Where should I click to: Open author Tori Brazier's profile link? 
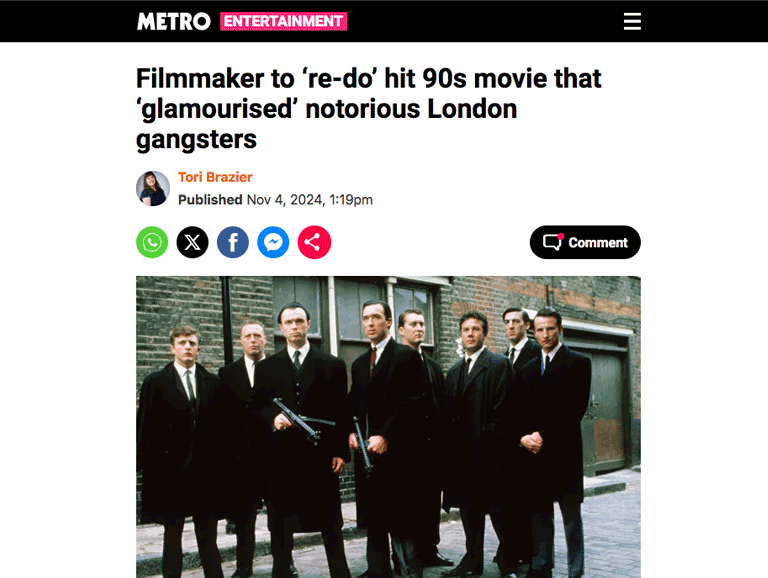pyautogui.click(x=215, y=177)
